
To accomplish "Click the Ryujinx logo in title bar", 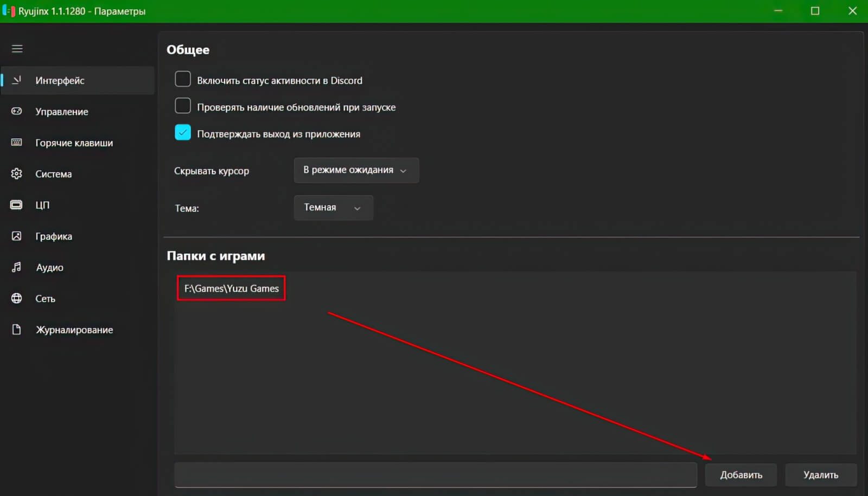I will tap(9, 11).
